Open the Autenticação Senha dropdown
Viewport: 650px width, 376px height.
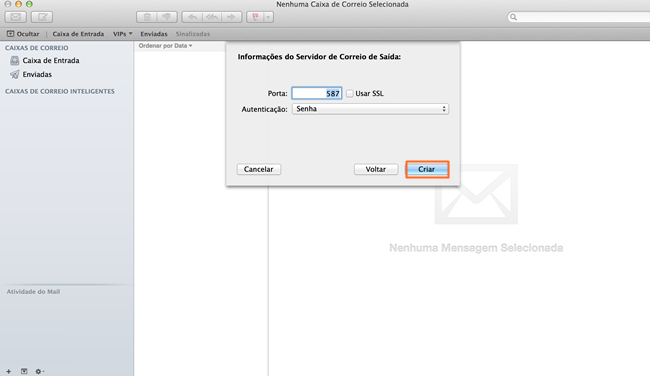[x=371, y=109]
